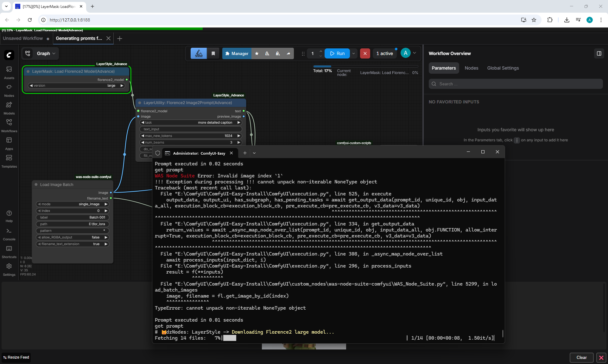Screen dimensions: 608x364
Task: Switch to Global Settings tab
Action: point(503,68)
